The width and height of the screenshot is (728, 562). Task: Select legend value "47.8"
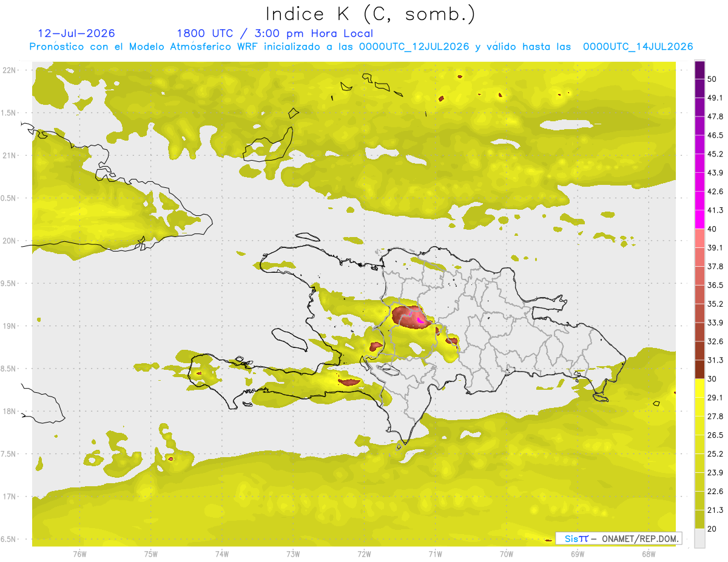pos(715,116)
